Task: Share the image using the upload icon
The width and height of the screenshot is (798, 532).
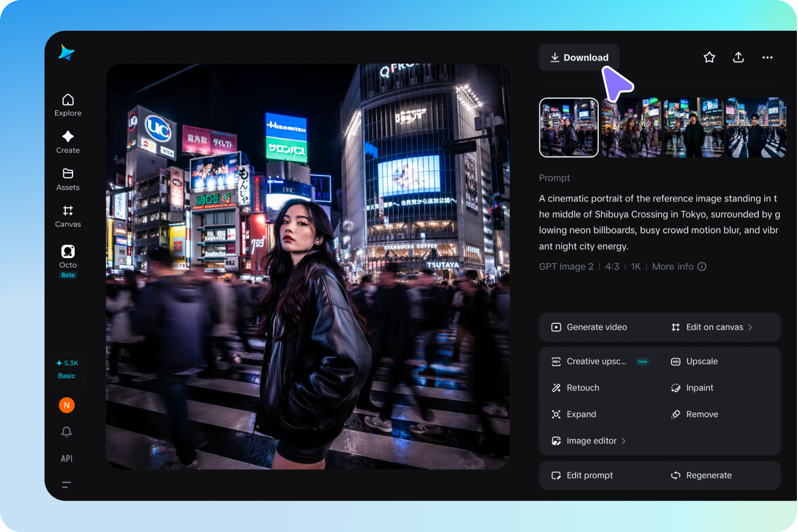Action: coord(739,57)
